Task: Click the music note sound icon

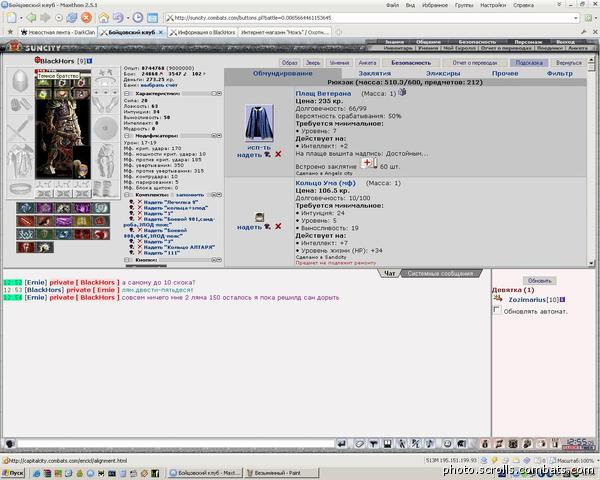Action: pyautogui.click(x=429, y=444)
